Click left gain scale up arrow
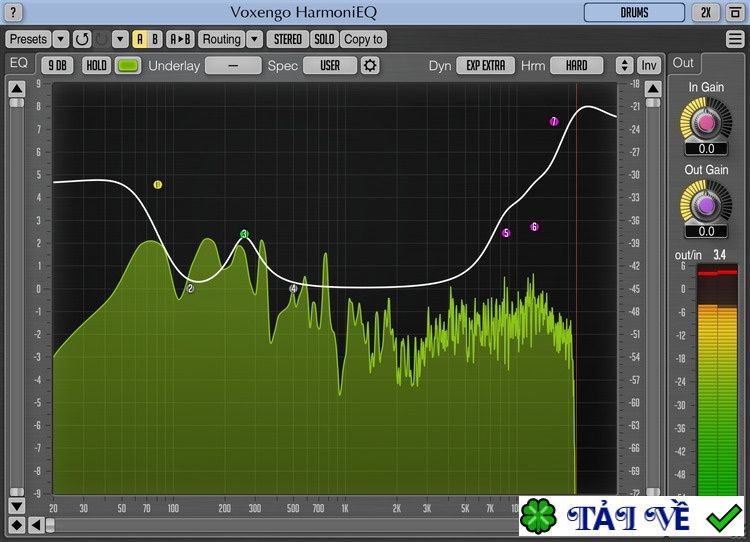750x542 pixels. 17,89
